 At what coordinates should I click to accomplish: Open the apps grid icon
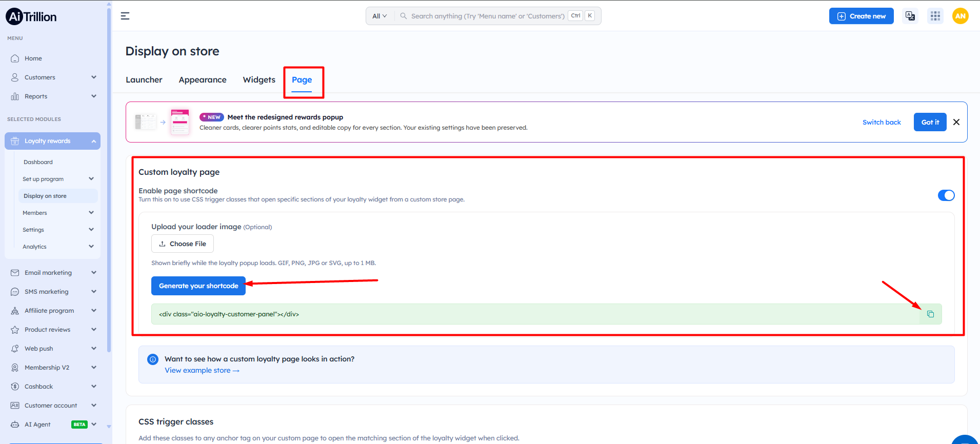tap(935, 16)
